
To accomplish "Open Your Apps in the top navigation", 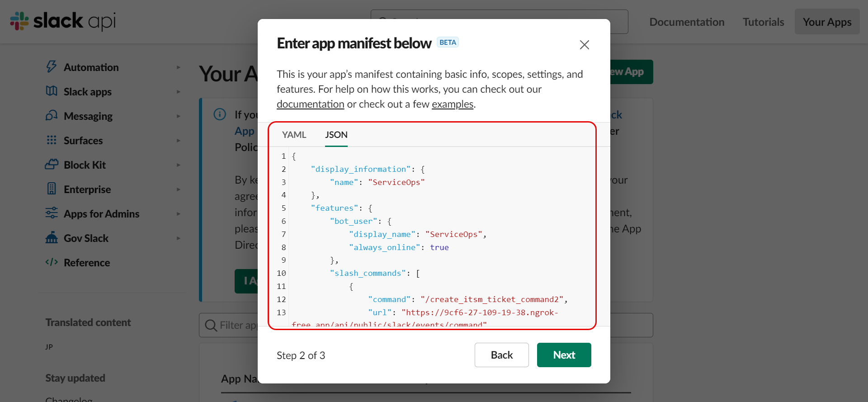I will 827,22.
